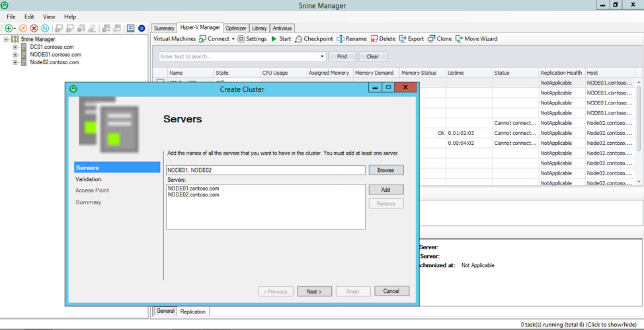This screenshot has width=644, height=330.
Task: Launch the Move Wizard
Action: (x=476, y=39)
